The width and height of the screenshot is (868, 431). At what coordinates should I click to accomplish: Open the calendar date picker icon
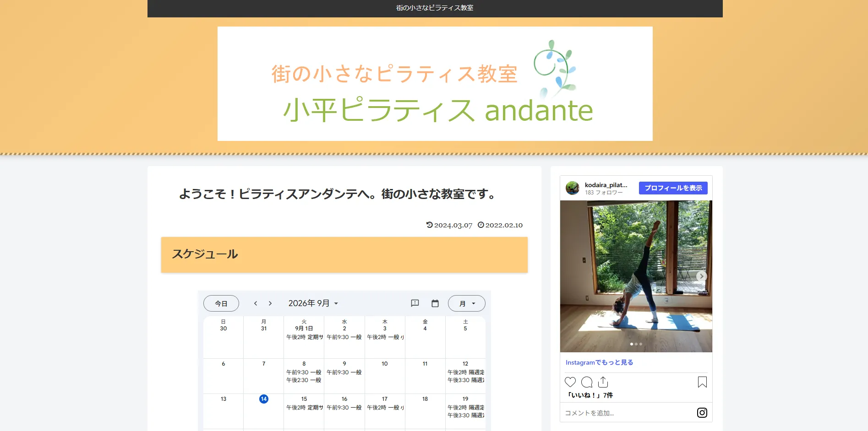[x=435, y=303]
